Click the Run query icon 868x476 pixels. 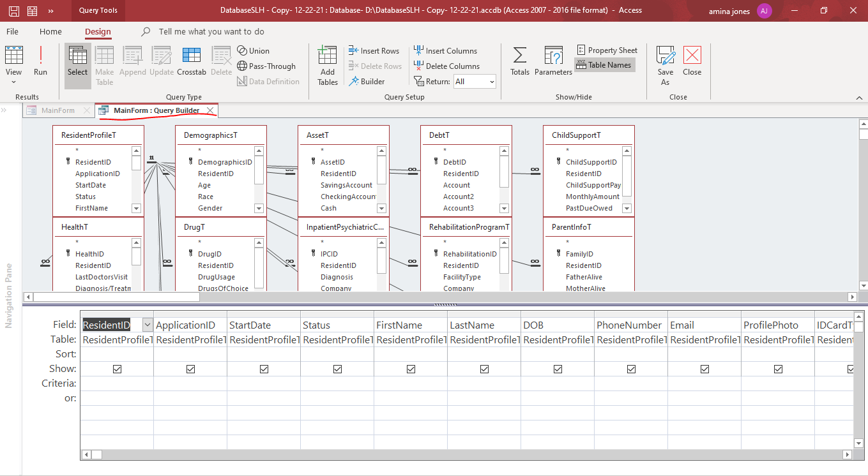point(40,56)
